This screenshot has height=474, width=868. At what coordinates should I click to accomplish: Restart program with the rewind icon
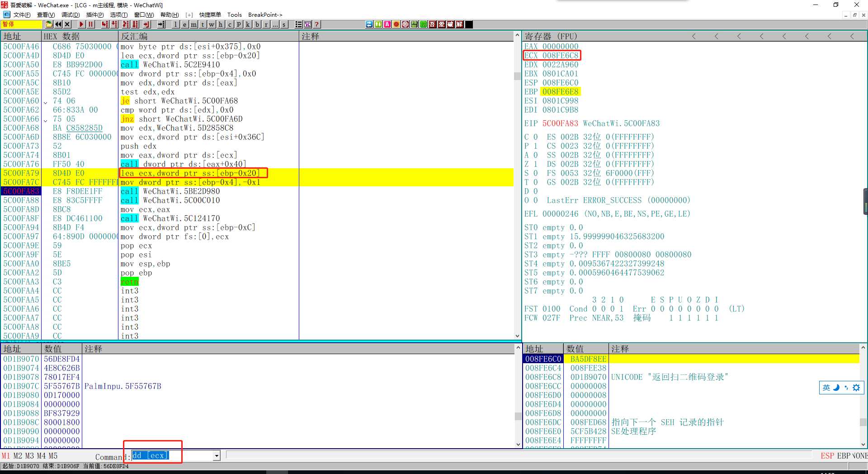point(58,24)
